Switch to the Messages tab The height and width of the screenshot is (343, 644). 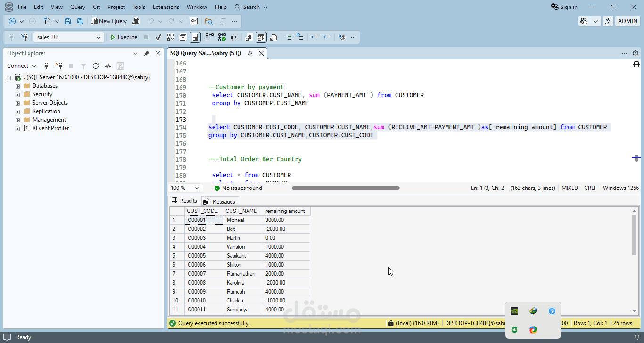pyautogui.click(x=219, y=201)
